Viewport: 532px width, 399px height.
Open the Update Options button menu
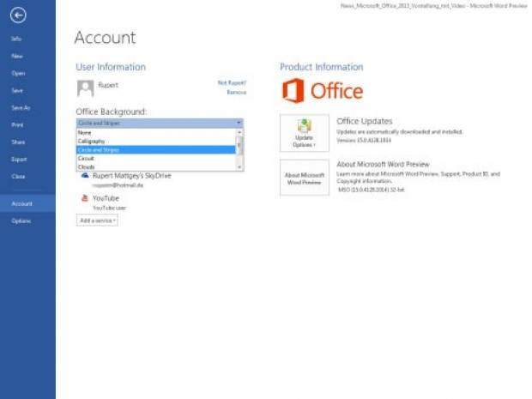tap(305, 133)
